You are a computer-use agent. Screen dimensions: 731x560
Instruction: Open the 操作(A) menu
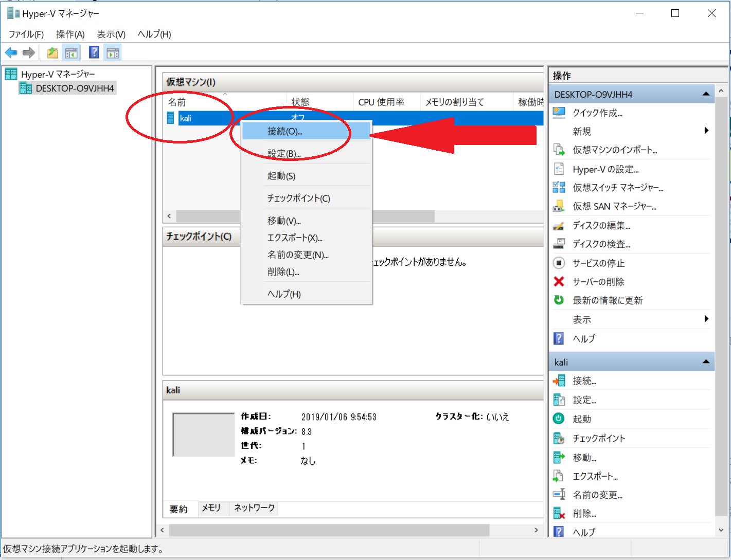click(x=70, y=34)
